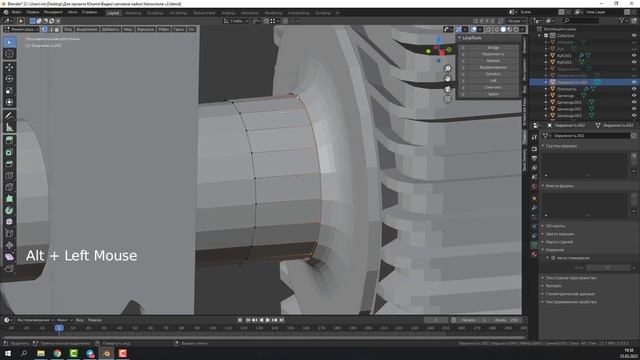640x360 pixels.
Task: Select the Move tool in the left toolbar
Action: (x=9, y=67)
